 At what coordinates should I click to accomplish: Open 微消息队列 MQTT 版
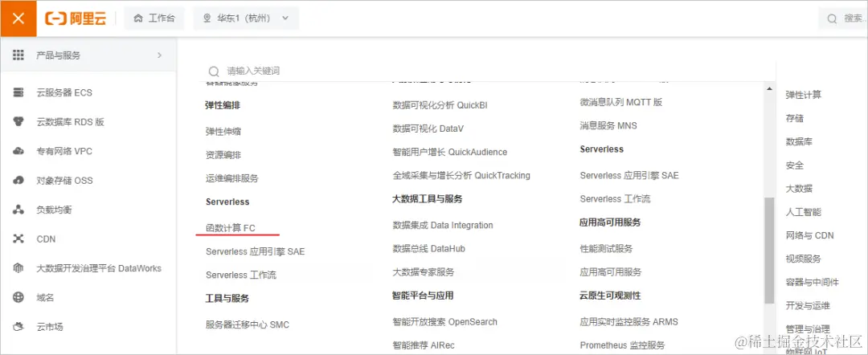tap(621, 102)
